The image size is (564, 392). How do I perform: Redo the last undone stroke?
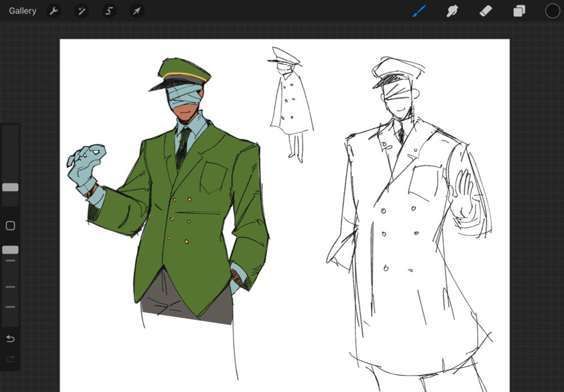click(10, 359)
